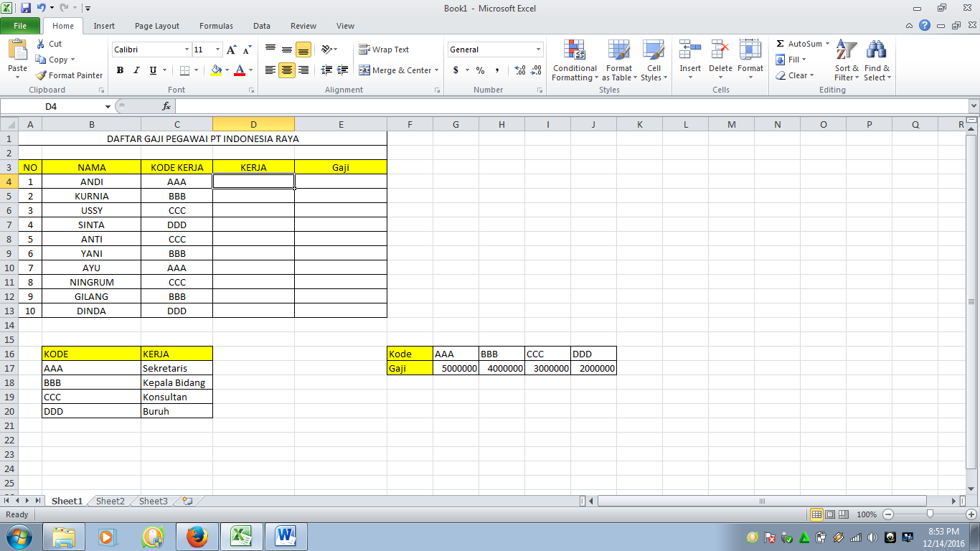The image size is (980, 551).
Task: Click the Increase Decimal icon
Action: 519,70
